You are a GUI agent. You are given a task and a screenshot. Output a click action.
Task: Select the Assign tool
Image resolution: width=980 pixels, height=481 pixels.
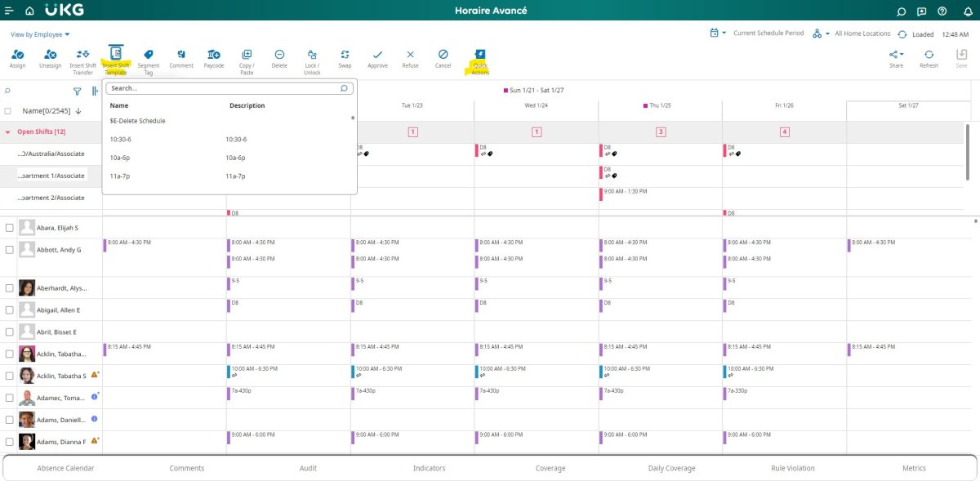(x=17, y=59)
